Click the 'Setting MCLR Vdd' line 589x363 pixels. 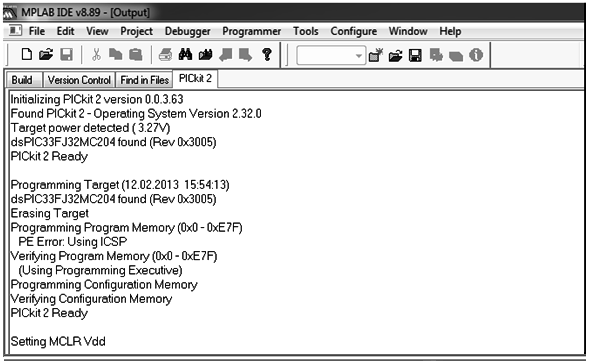[x=58, y=342]
